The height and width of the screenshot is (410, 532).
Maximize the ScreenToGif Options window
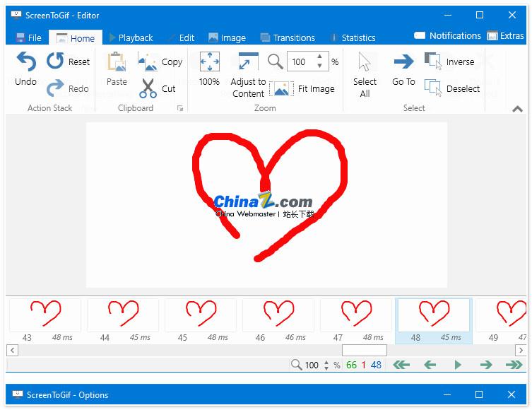coord(479,394)
